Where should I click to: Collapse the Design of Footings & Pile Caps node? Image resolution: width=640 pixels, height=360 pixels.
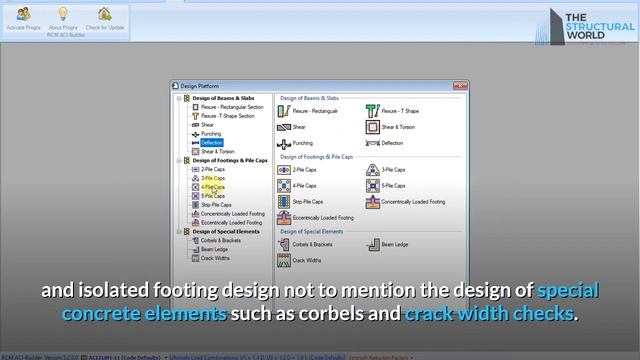point(179,160)
